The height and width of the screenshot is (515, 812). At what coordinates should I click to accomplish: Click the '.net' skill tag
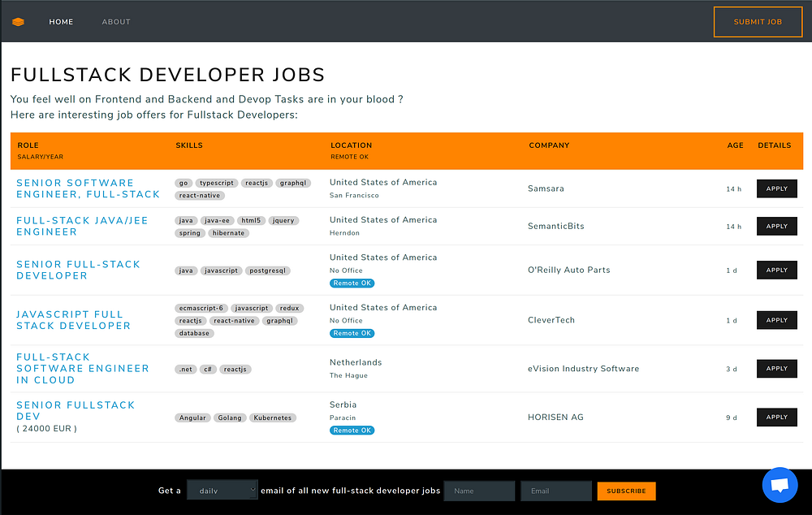[185, 370]
